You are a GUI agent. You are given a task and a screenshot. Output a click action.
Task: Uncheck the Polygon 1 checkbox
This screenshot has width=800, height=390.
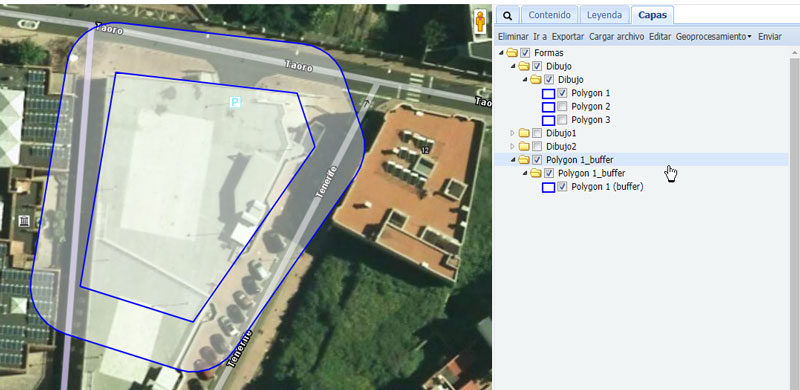[562, 93]
